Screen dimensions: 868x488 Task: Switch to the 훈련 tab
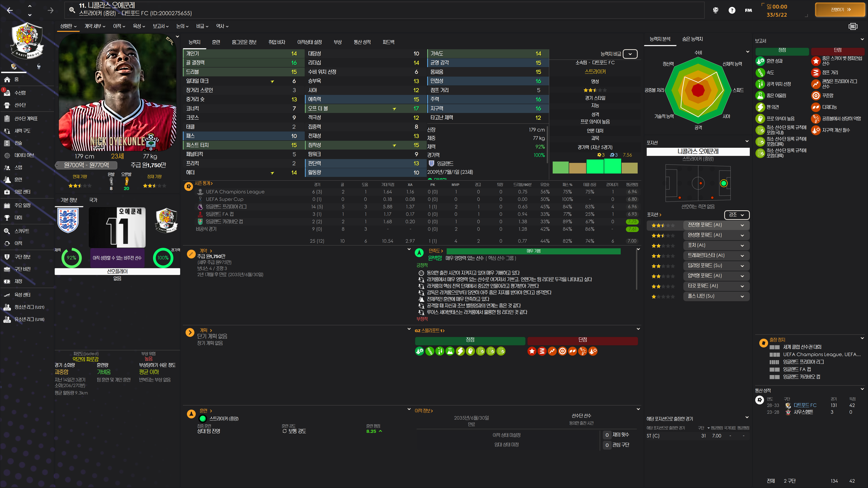click(216, 42)
